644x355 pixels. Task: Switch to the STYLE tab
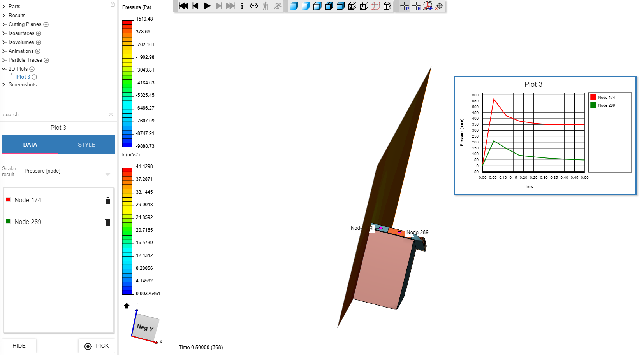click(86, 145)
